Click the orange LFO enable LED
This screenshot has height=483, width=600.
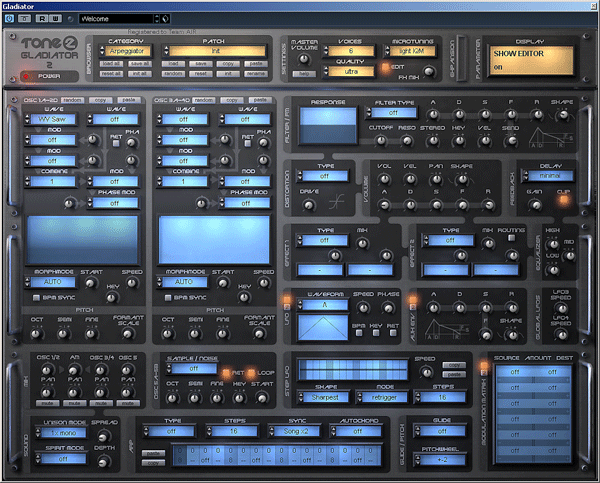[x=286, y=300]
